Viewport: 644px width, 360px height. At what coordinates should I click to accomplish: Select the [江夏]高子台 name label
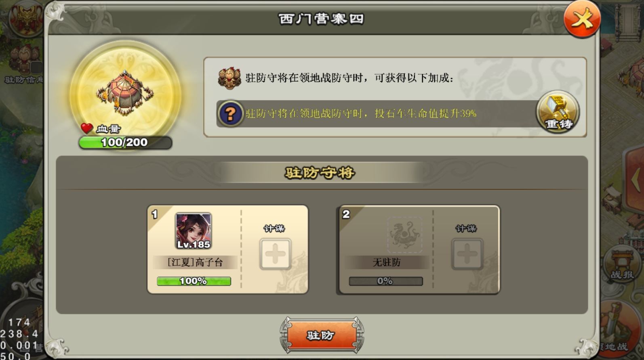[x=195, y=262]
